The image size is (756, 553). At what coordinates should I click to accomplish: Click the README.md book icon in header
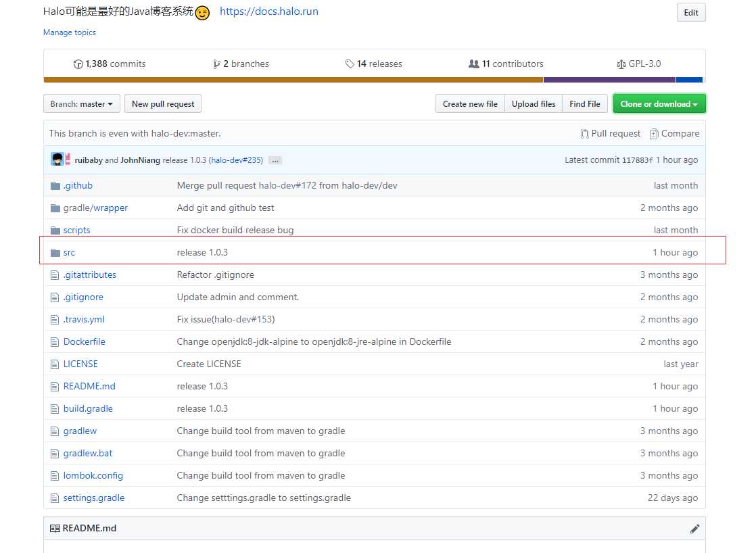pos(55,529)
